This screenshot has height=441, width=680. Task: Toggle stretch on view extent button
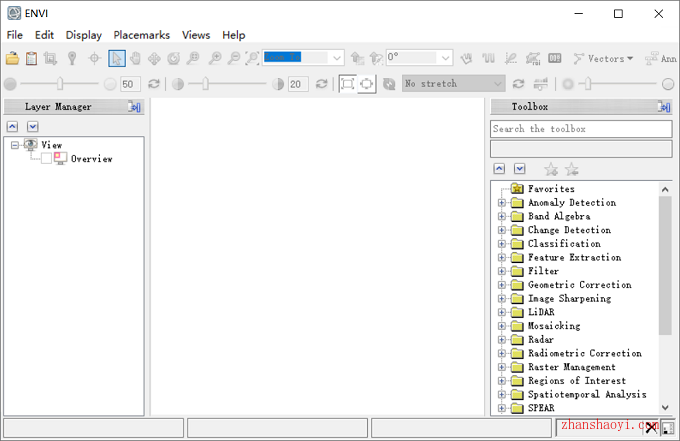[366, 84]
